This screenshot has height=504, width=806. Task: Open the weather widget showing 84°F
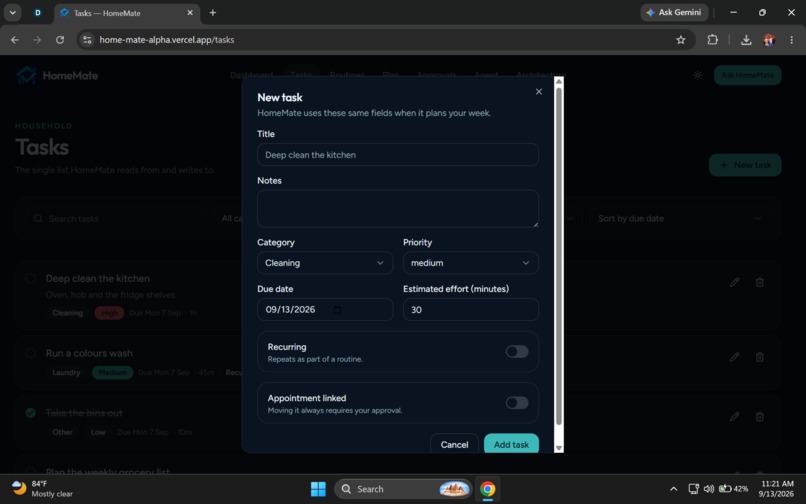pos(42,489)
